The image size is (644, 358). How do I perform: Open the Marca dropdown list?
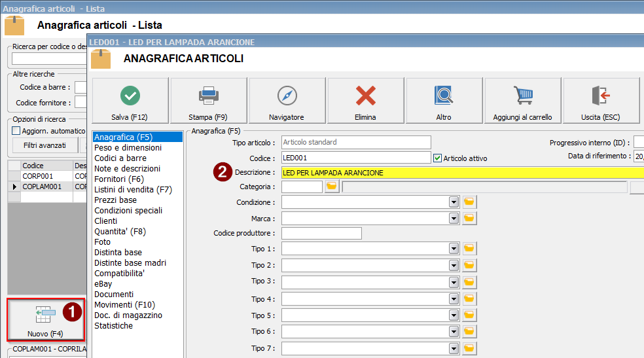[x=454, y=218]
